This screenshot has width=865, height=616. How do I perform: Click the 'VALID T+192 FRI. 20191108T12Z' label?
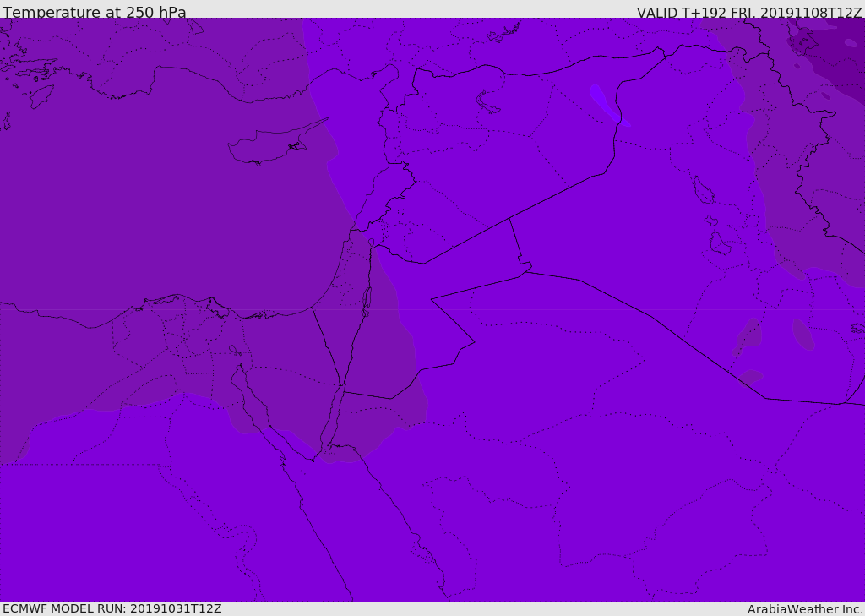(x=749, y=13)
